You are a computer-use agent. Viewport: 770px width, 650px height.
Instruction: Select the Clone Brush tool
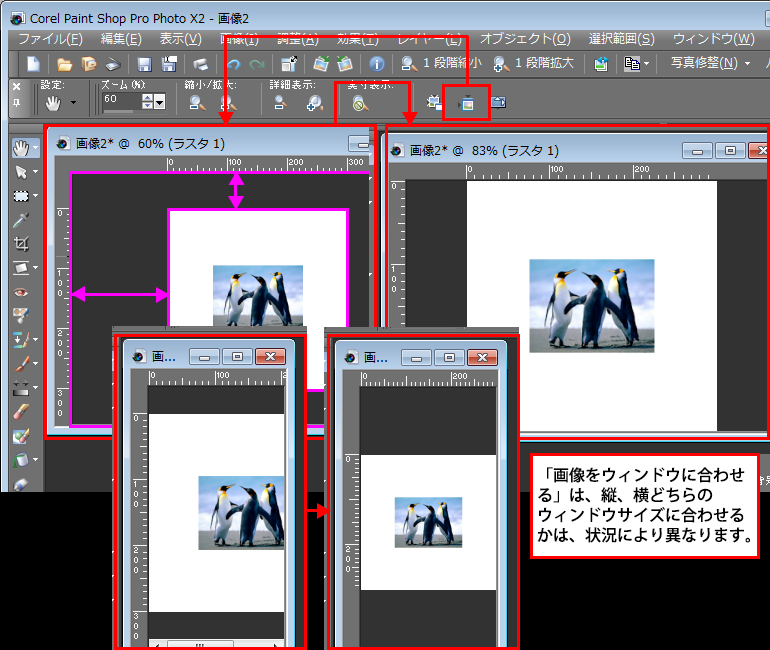pyautogui.click(x=20, y=339)
